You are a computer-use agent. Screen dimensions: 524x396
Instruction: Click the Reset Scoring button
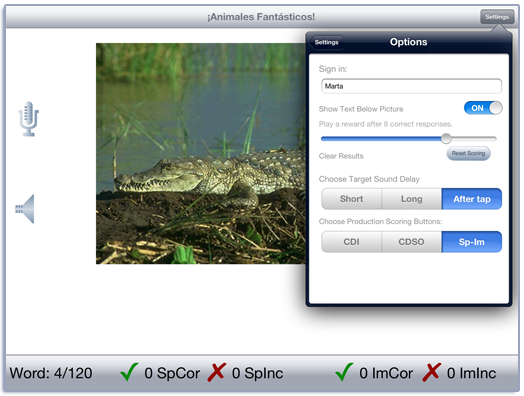[468, 153]
